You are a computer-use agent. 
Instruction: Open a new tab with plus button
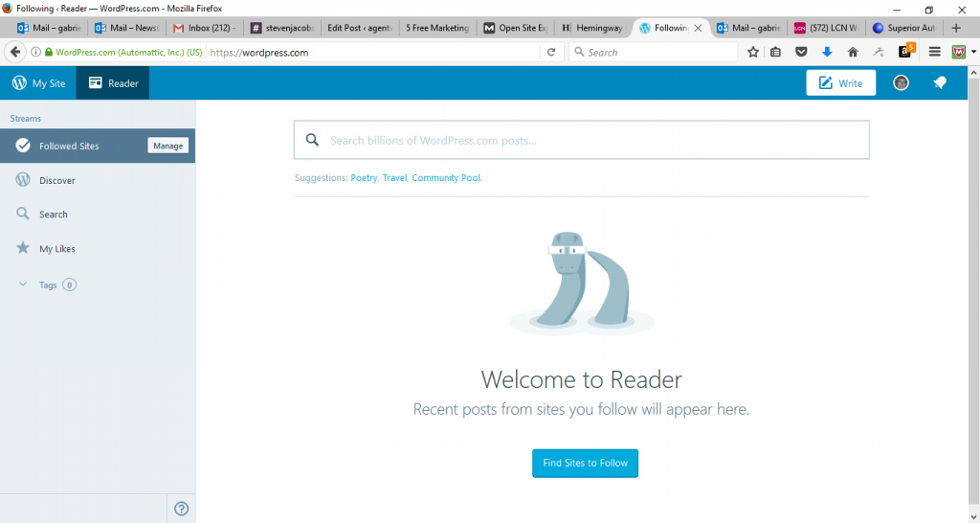[956, 28]
